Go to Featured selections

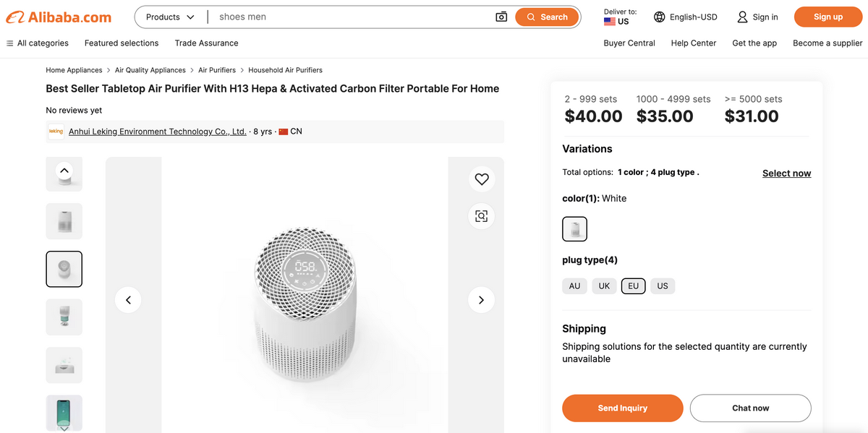(x=121, y=43)
